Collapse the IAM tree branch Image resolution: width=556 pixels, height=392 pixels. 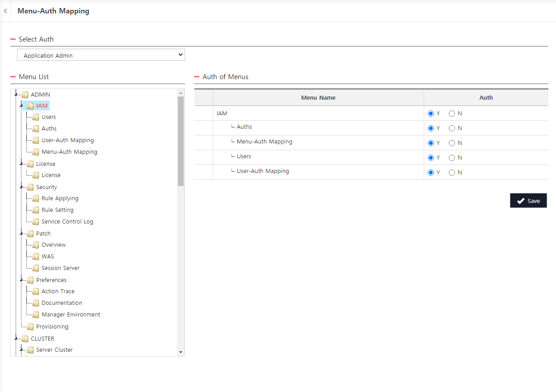click(x=21, y=105)
